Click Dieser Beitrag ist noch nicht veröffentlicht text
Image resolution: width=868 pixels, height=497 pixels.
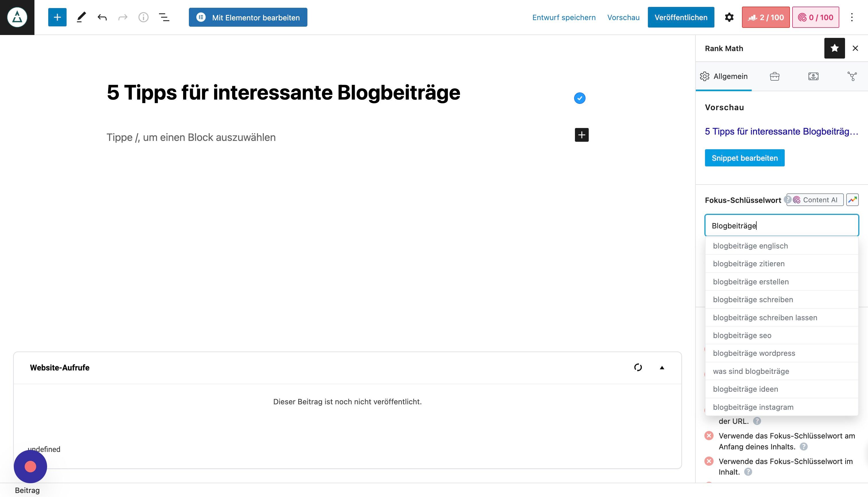[x=347, y=402]
